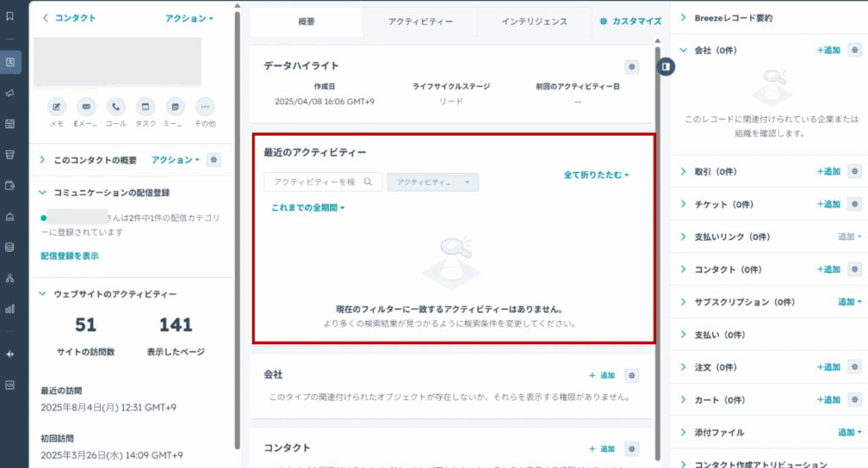Open the 全て折りたたむ dropdown
868x468 pixels.
pyautogui.click(x=597, y=175)
